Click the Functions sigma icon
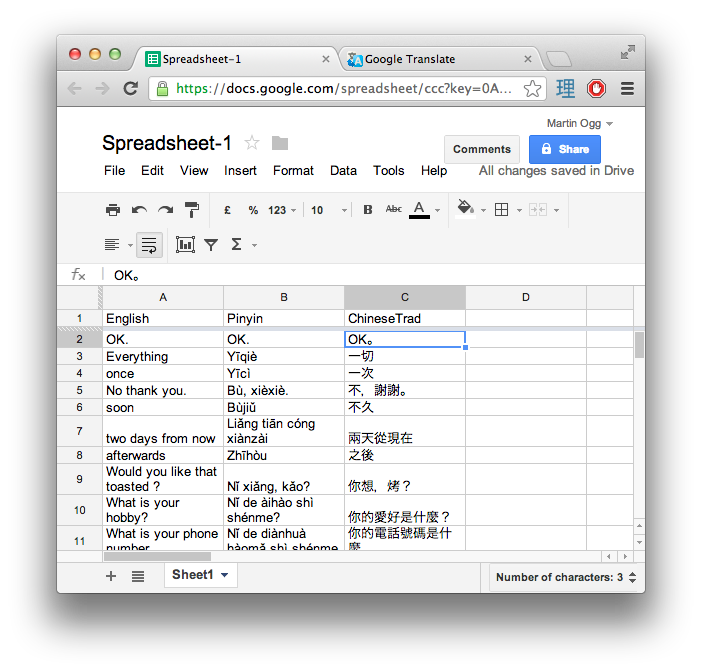This screenshot has height=672, width=702. tap(236, 244)
